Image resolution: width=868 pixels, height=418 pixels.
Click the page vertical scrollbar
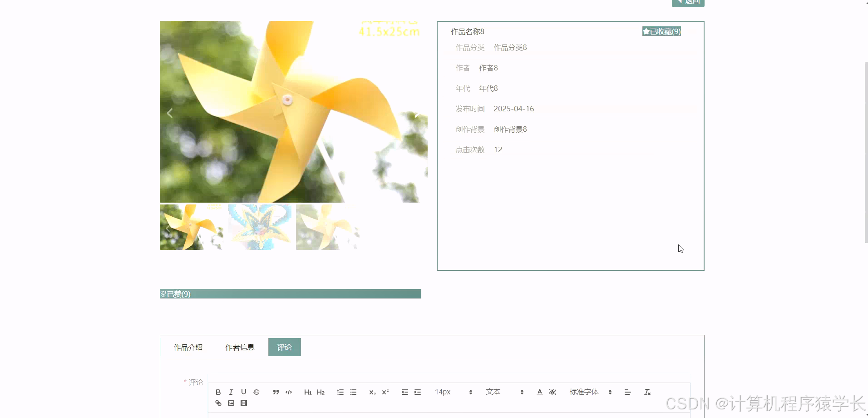click(x=866, y=152)
